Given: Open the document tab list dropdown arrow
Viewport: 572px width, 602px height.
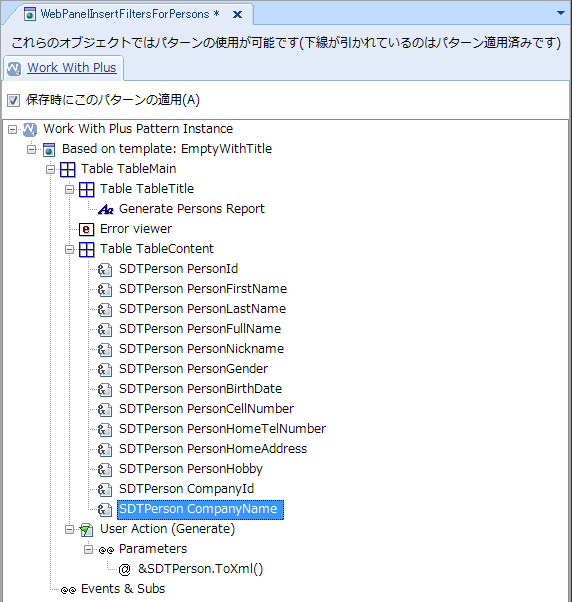Looking at the screenshot, I should pos(561,13).
